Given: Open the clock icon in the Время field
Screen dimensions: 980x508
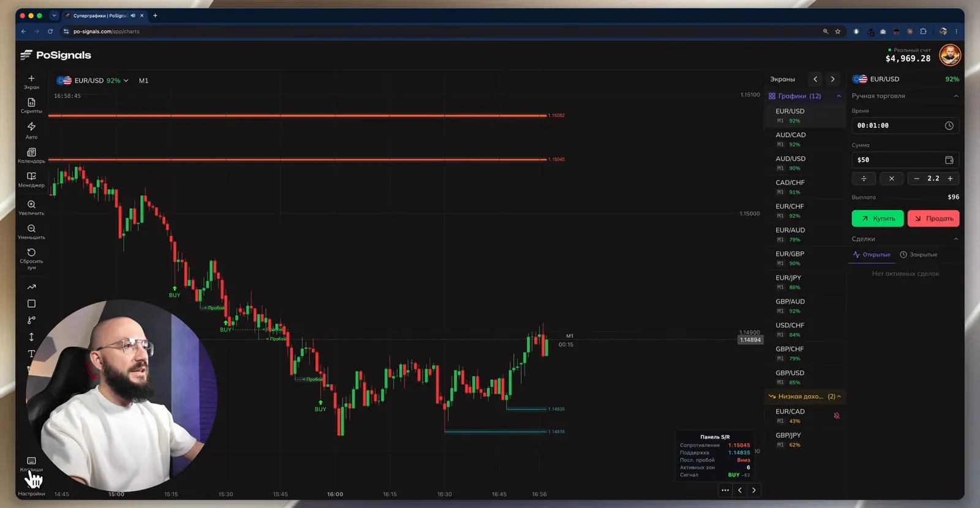Looking at the screenshot, I should click(949, 125).
